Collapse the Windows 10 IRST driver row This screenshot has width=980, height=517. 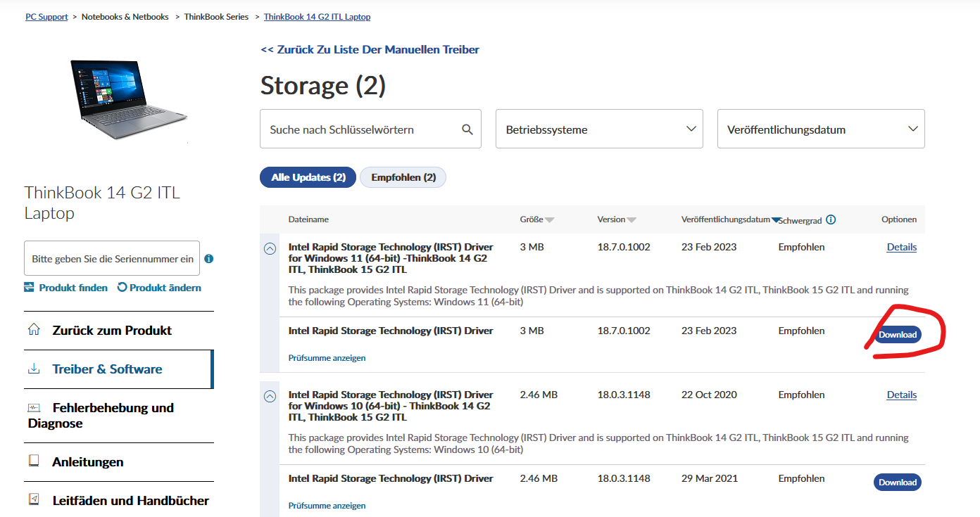point(270,396)
